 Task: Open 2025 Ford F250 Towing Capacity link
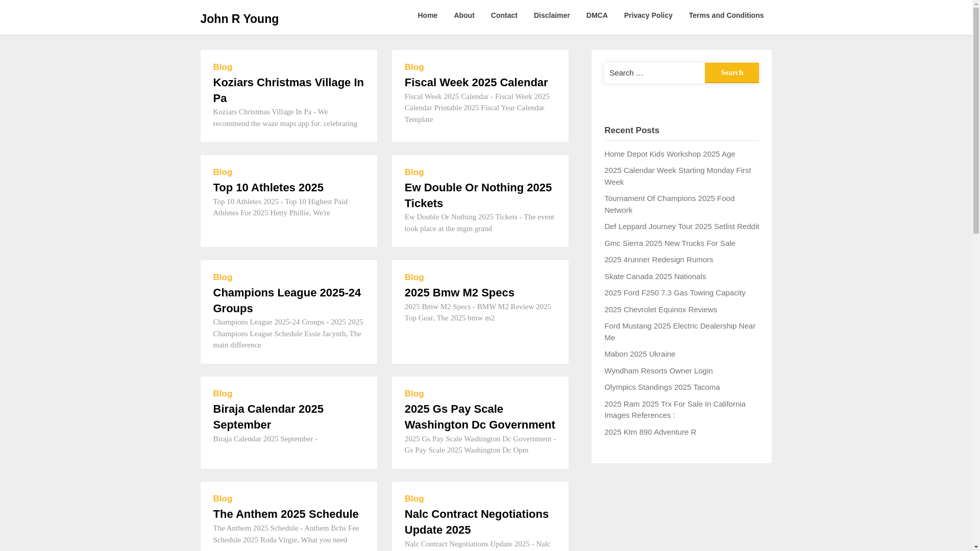coord(674,292)
